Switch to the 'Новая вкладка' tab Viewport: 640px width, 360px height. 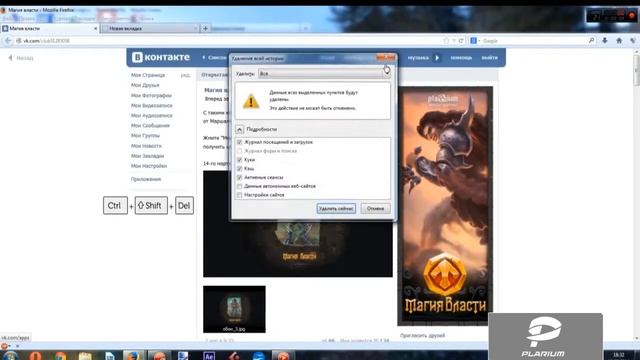point(149,29)
